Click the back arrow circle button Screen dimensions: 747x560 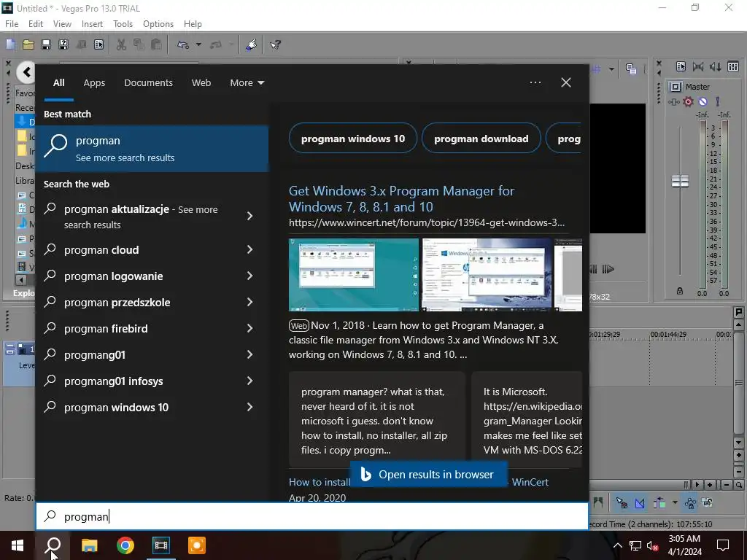(26, 72)
